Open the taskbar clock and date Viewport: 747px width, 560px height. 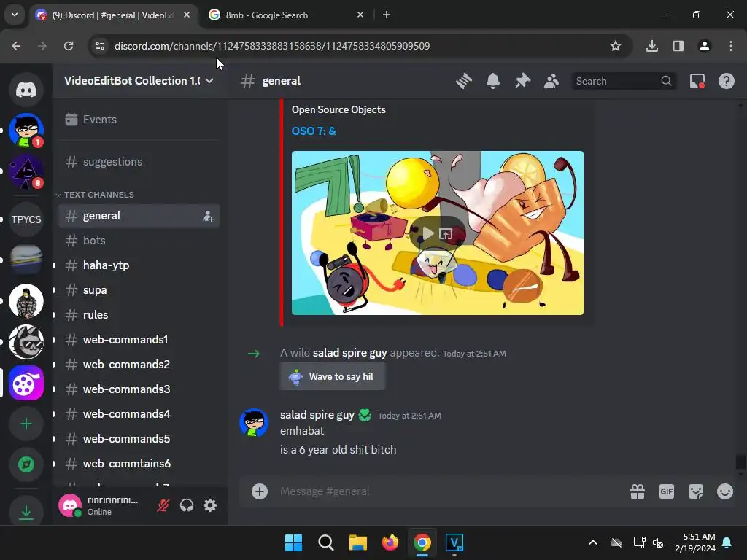tap(695, 542)
